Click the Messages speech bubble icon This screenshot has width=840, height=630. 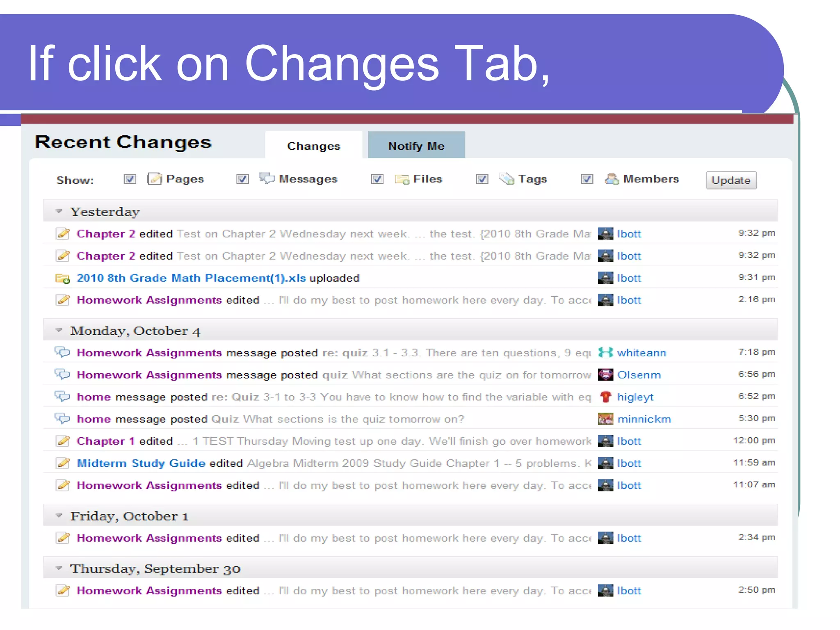pyautogui.click(x=267, y=178)
